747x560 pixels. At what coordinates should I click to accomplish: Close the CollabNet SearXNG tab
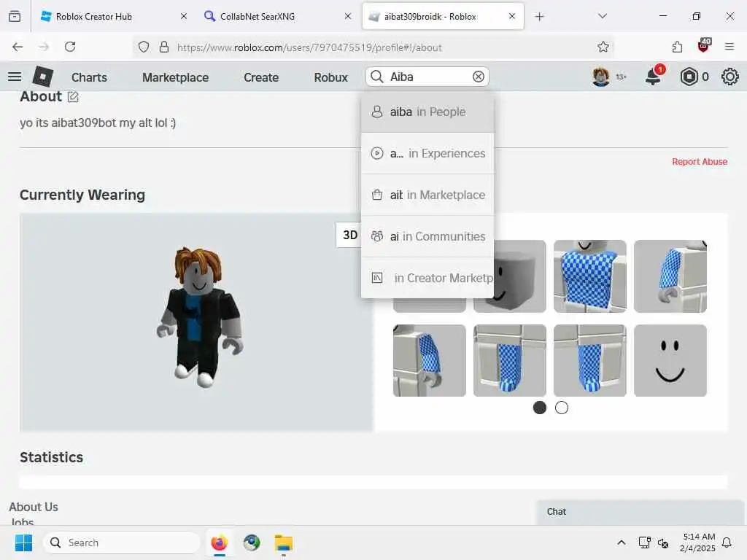pos(348,16)
